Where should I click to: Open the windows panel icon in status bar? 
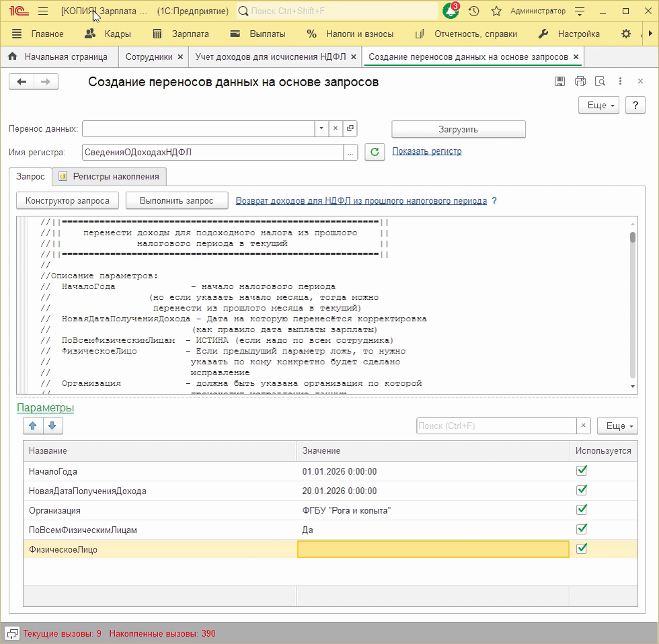[12, 633]
